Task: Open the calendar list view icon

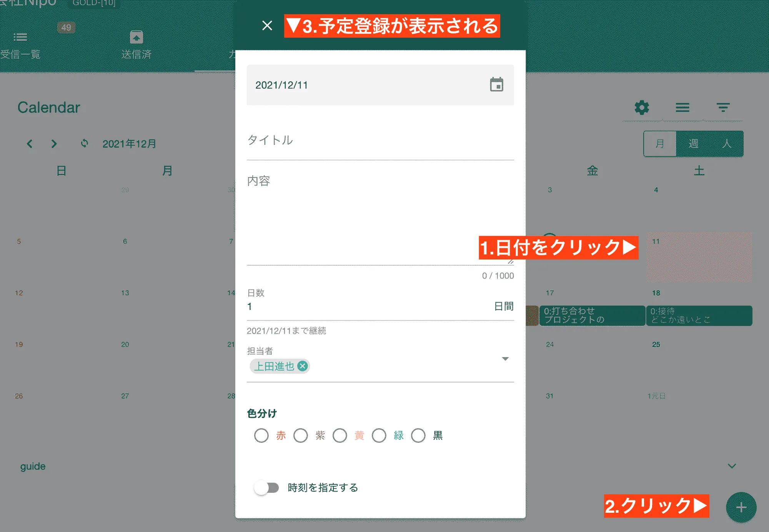Action: click(683, 108)
